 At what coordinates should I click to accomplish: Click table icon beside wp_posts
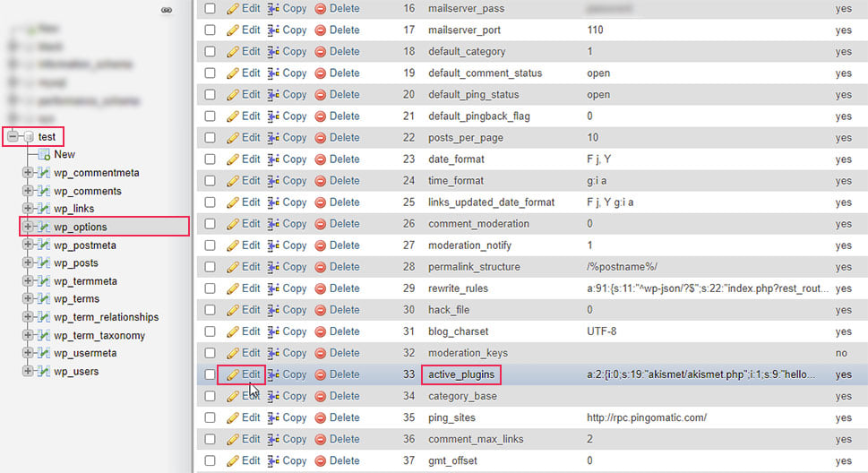coord(44,263)
